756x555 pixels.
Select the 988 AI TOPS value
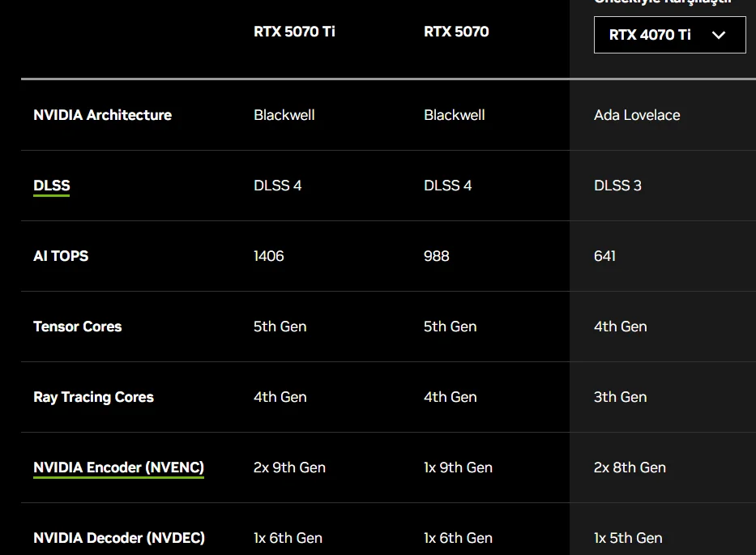click(x=437, y=256)
